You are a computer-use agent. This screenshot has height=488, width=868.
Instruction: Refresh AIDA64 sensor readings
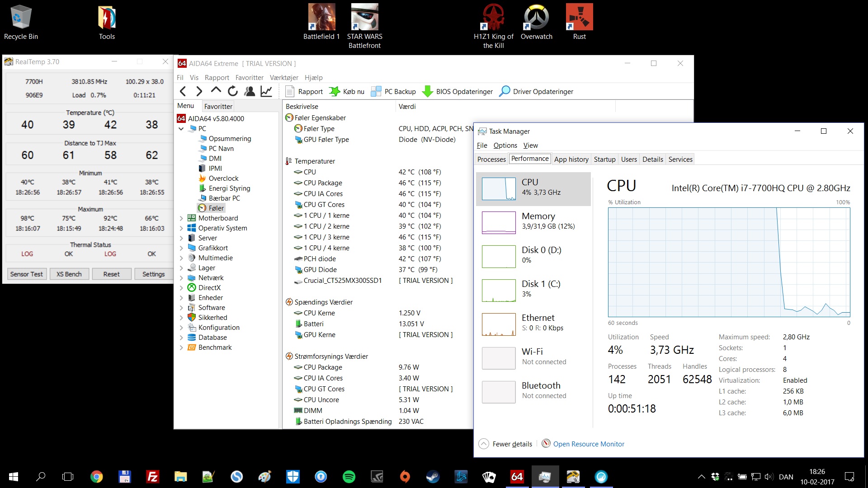232,91
